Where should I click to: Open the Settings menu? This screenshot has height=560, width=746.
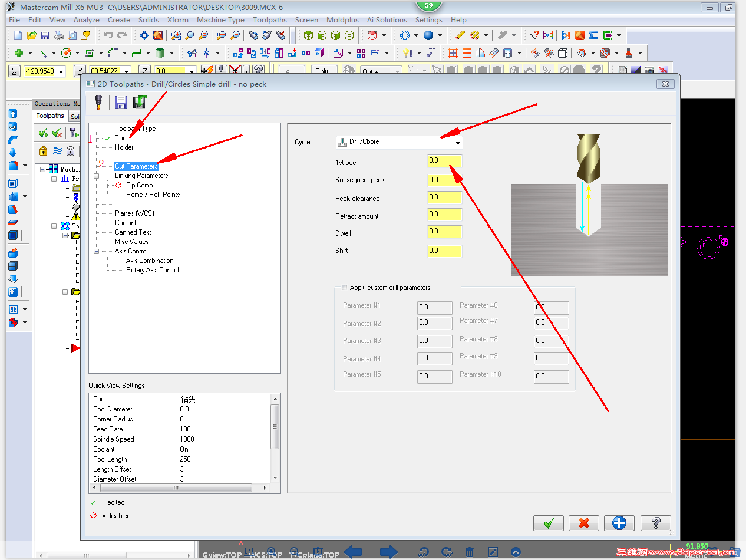(429, 19)
